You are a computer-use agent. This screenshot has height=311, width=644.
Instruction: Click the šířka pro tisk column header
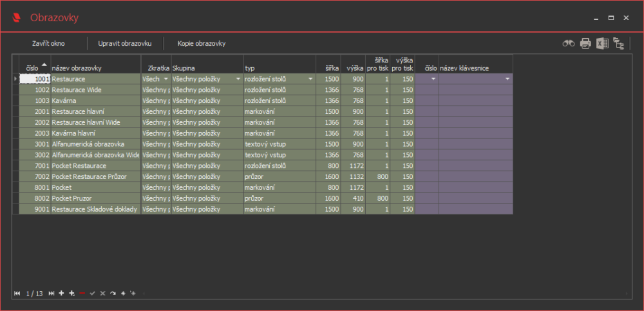pyautogui.click(x=378, y=64)
